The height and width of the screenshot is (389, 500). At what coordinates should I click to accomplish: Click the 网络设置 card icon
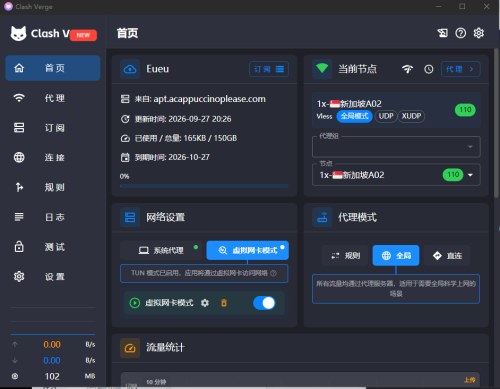click(x=130, y=217)
